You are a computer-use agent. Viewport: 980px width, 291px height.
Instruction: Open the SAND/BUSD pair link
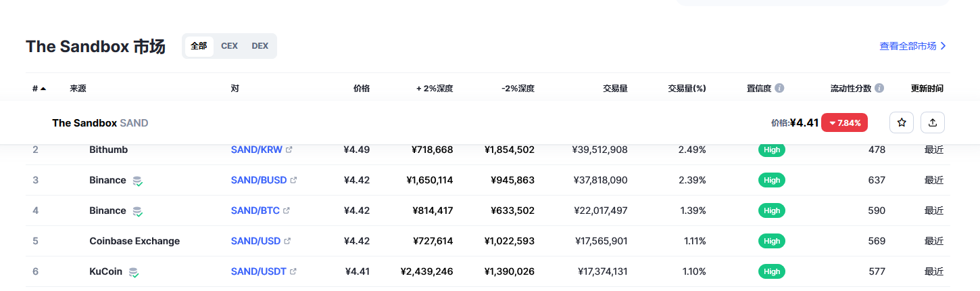click(259, 180)
